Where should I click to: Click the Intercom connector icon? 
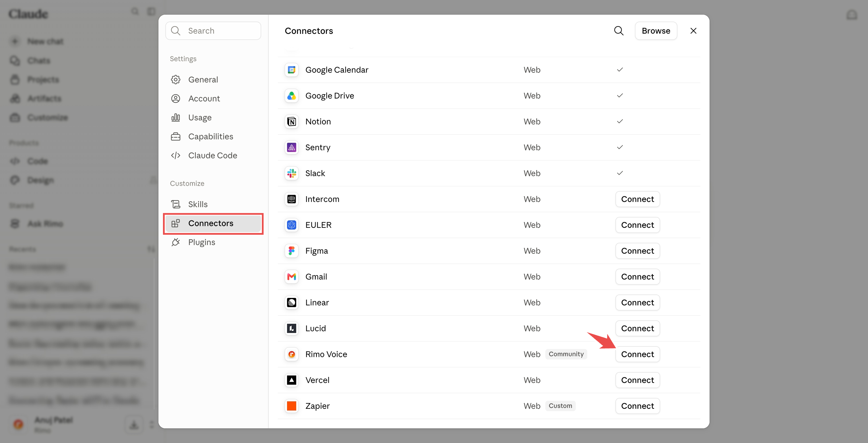(x=291, y=199)
